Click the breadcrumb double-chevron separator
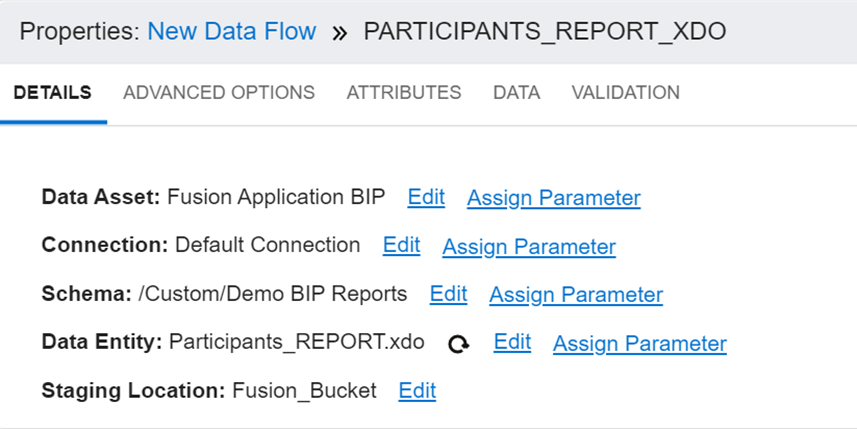This screenshot has width=857, height=429. pos(340,32)
